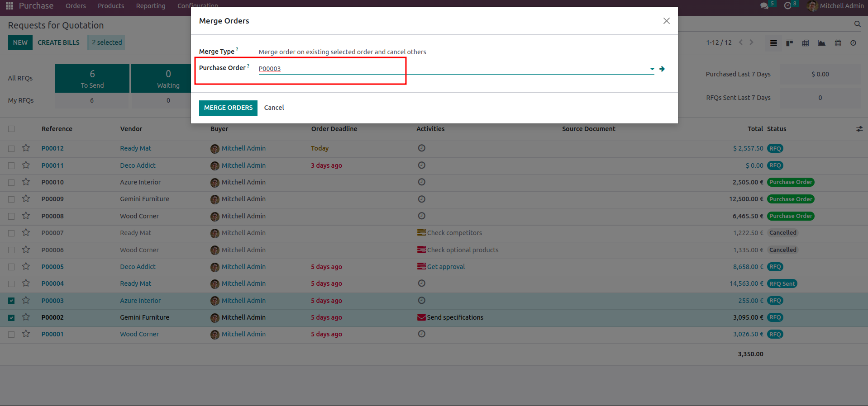
Task: Click the My RFQs To Send count
Action: [x=92, y=100]
